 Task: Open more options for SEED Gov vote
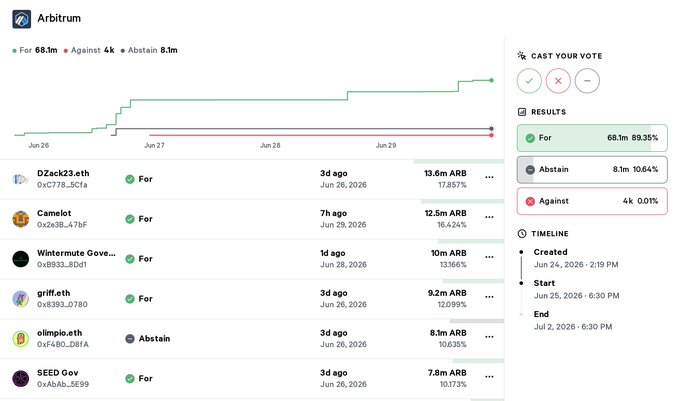point(489,377)
